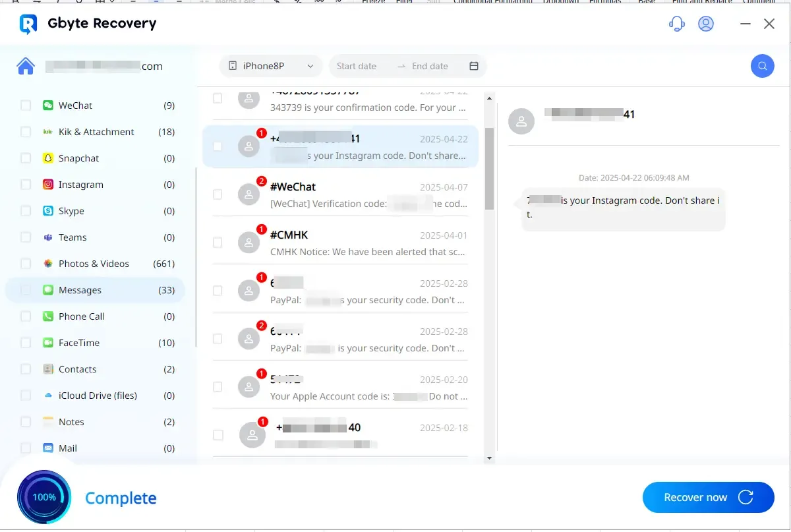Image resolution: width=791 pixels, height=532 pixels.
Task: Click the Phone Call green icon
Action: pos(48,316)
